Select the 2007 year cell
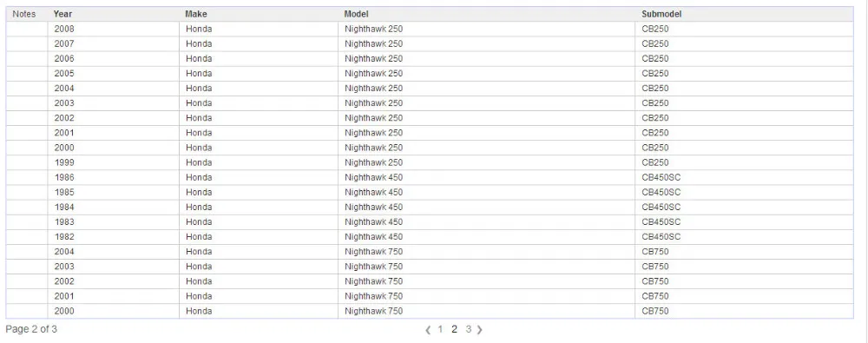This screenshot has width=868, height=343. pyautogui.click(x=64, y=43)
